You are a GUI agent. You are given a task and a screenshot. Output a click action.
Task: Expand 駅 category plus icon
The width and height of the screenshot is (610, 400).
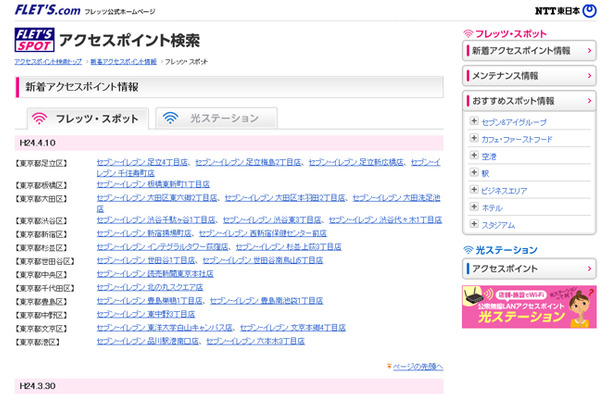[x=474, y=172]
